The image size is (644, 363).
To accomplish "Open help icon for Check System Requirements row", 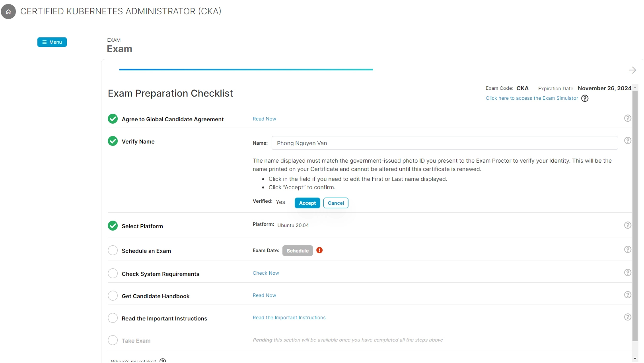I will [x=627, y=273].
